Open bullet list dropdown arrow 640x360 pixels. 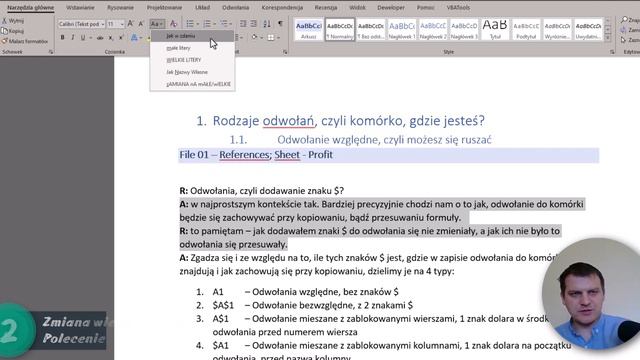pos(198,24)
